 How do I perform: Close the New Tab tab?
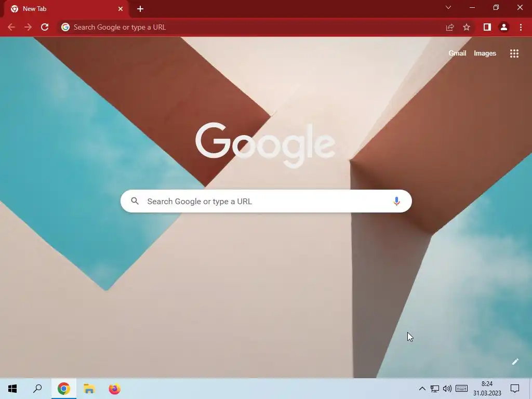tap(121, 9)
